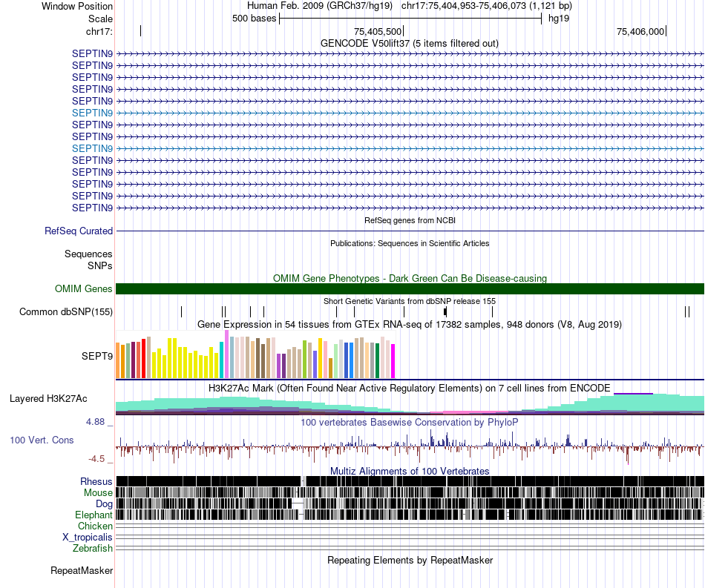Click the thick dbSNP variant marker

[x=445, y=311]
